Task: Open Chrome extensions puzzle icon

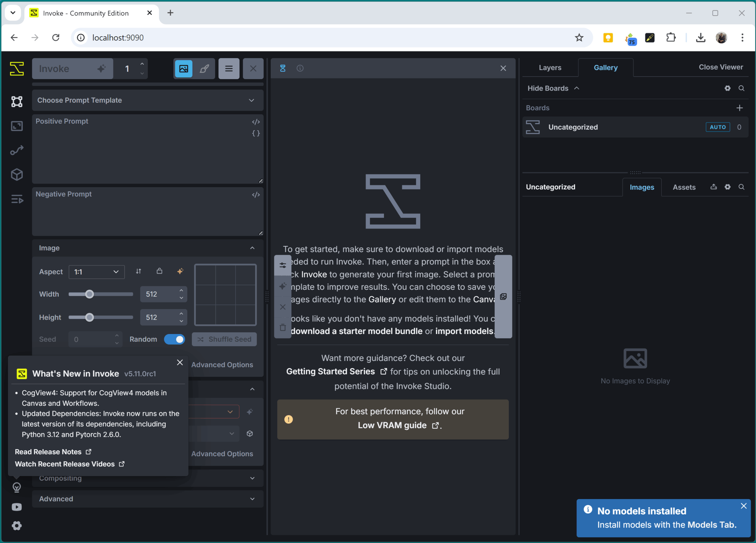Action: (671, 37)
